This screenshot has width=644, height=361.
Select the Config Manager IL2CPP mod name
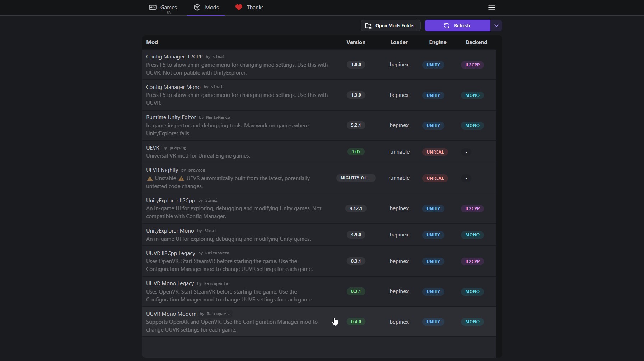tap(174, 57)
